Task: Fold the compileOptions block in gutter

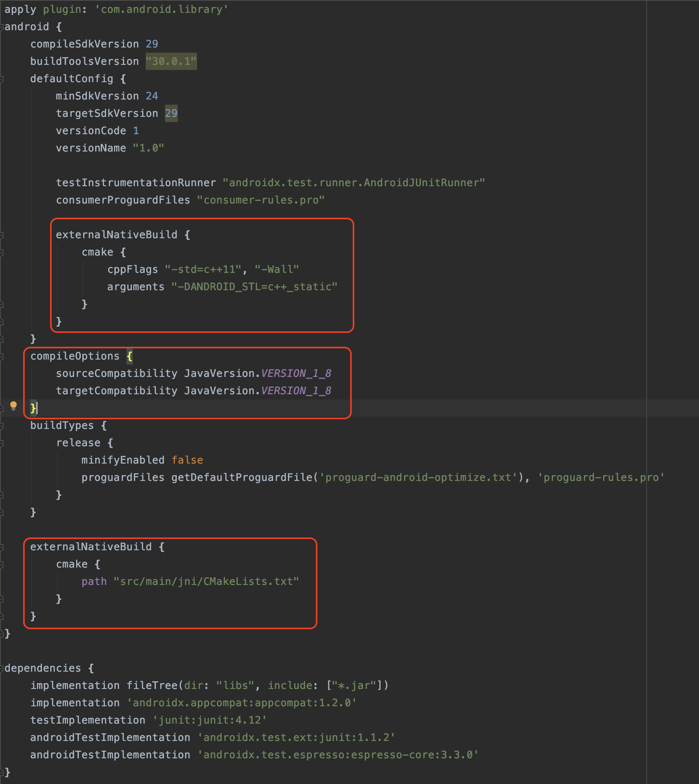Action: (2, 356)
